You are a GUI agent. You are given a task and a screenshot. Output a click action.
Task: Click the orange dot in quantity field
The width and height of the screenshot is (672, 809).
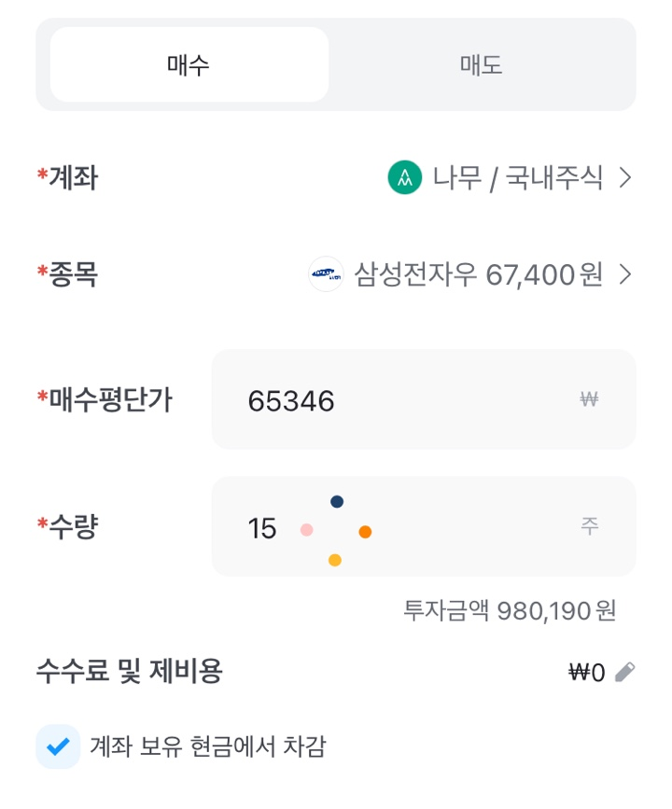[x=366, y=532]
